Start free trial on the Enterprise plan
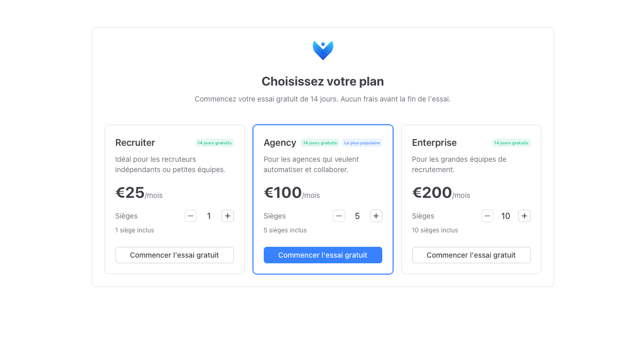The image size is (644, 337). [471, 255]
